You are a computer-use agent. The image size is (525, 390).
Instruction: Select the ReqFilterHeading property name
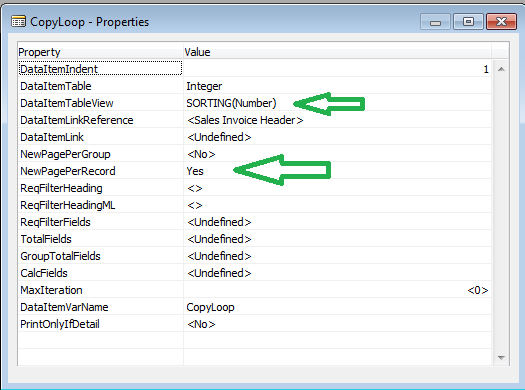[x=61, y=188]
